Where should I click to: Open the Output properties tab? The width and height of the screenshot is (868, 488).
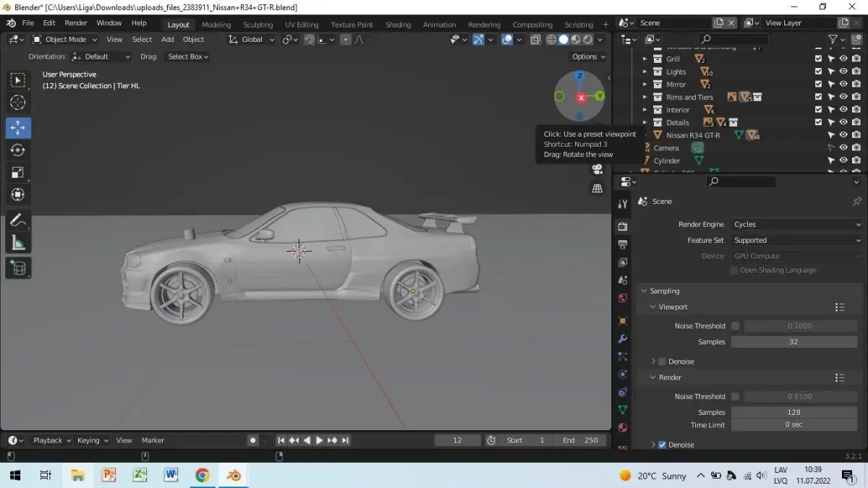tap(623, 245)
